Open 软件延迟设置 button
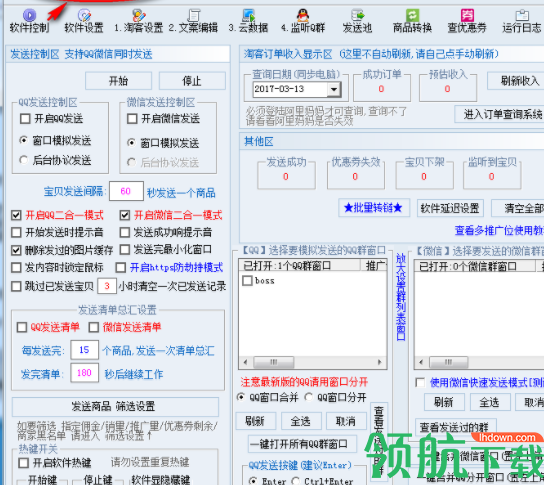Viewport: 544px width, 485px height. (x=450, y=209)
